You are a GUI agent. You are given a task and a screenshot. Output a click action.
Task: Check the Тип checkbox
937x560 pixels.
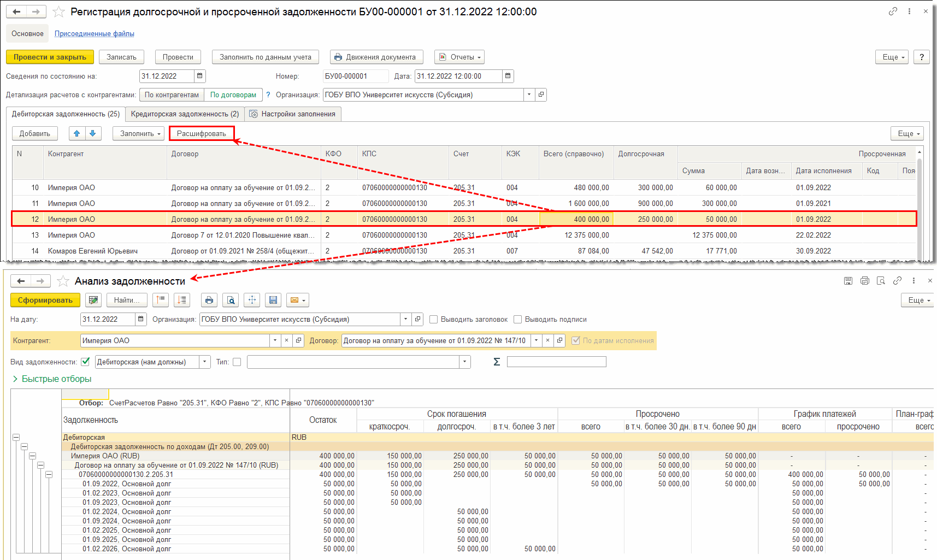point(237,362)
